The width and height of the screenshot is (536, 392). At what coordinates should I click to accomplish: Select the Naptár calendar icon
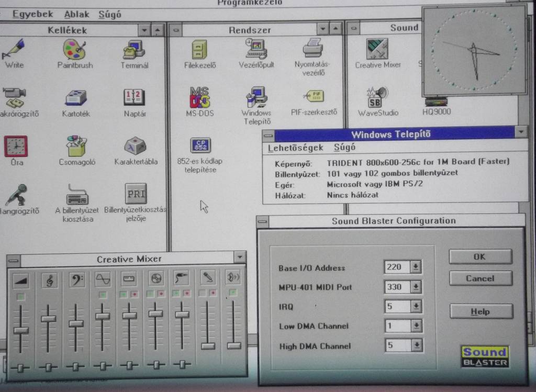click(x=135, y=97)
